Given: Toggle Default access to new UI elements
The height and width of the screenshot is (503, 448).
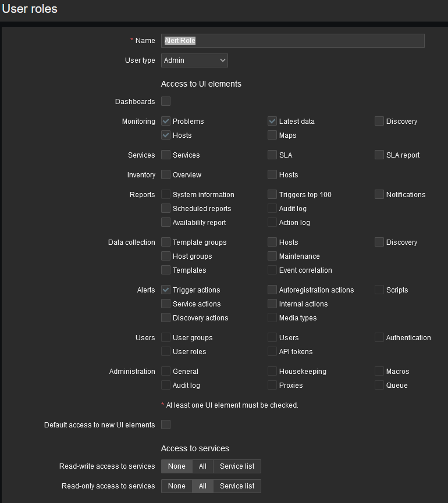Looking at the screenshot, I should [x=166, y=425].
